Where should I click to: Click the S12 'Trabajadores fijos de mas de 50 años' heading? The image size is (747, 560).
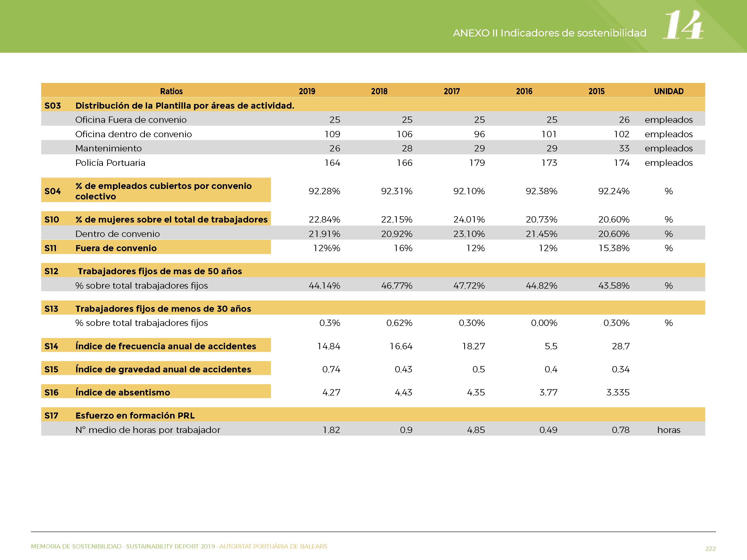(160, 271)
